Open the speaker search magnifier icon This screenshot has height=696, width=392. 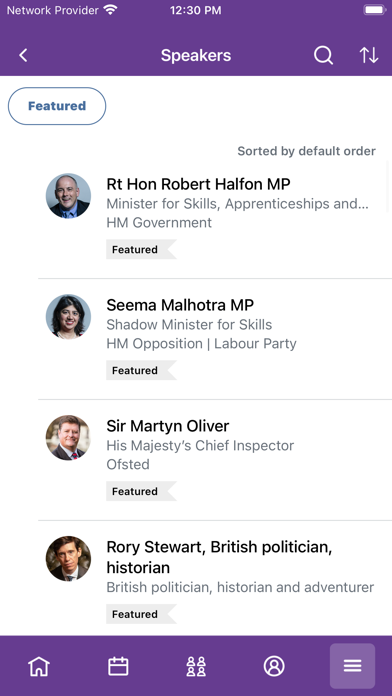[323, 55]
